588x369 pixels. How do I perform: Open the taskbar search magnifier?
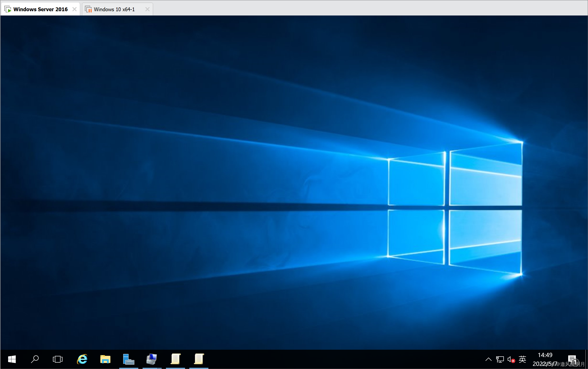[x=35, y=359]
